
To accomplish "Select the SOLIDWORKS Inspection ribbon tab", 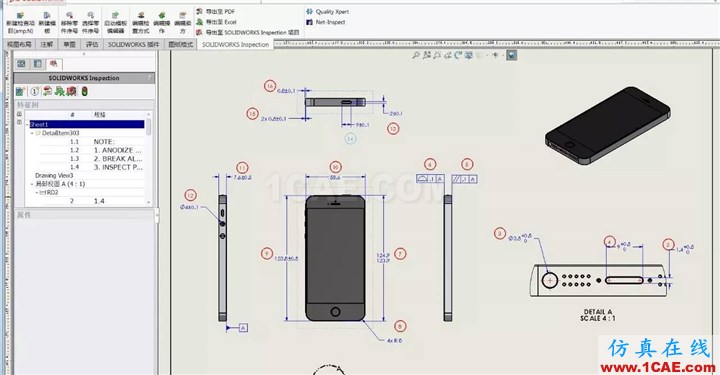I will tap(235, 45).
